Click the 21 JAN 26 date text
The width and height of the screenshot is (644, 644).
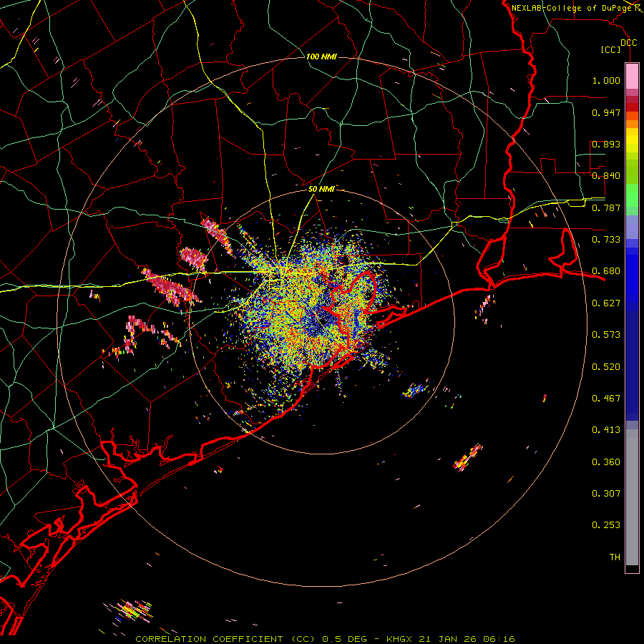coord(448,639)
